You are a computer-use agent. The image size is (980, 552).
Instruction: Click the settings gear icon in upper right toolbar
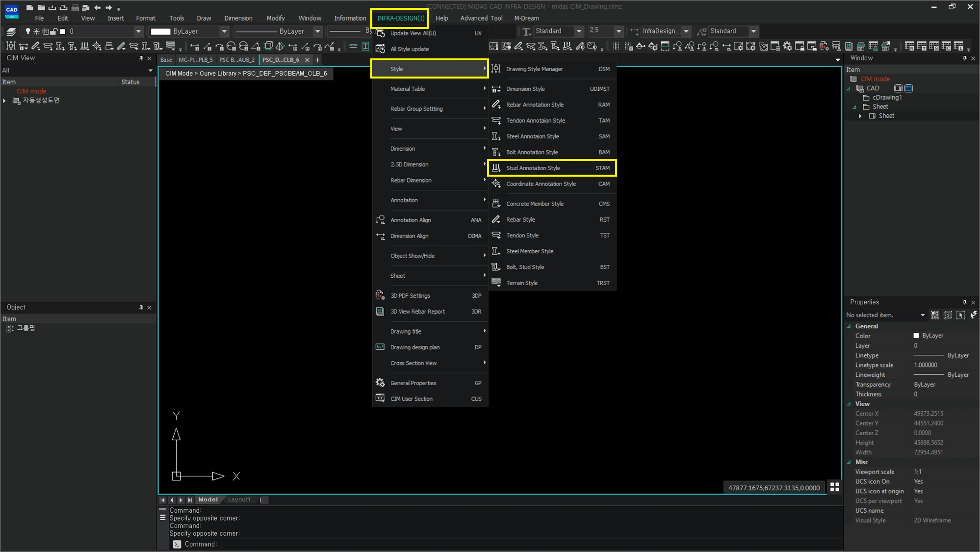pos(787,46)
